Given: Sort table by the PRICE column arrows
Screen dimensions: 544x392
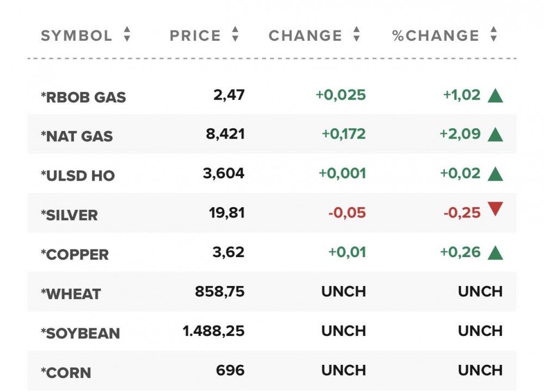Looking at the screenshot, I should click(x=235, y=35).
